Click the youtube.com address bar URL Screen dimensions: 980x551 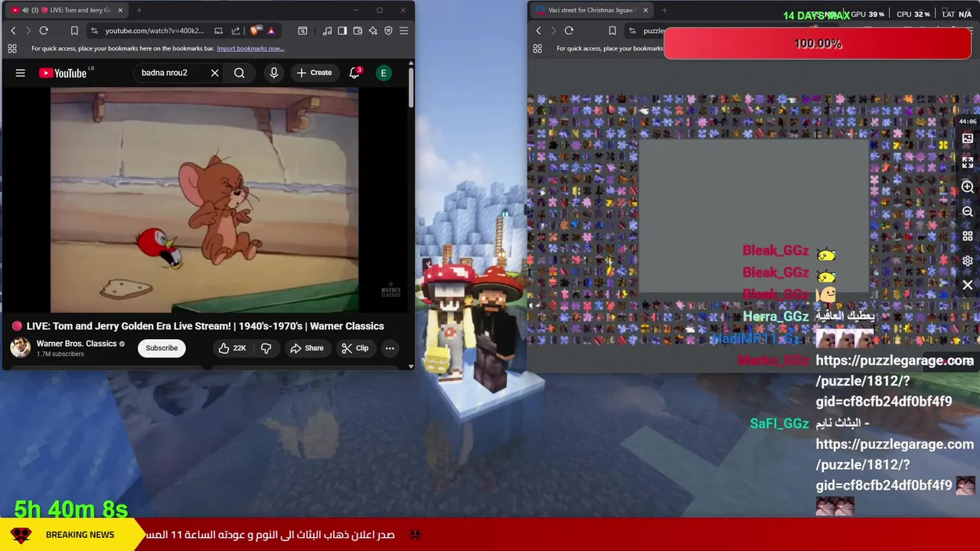[154, 31]
